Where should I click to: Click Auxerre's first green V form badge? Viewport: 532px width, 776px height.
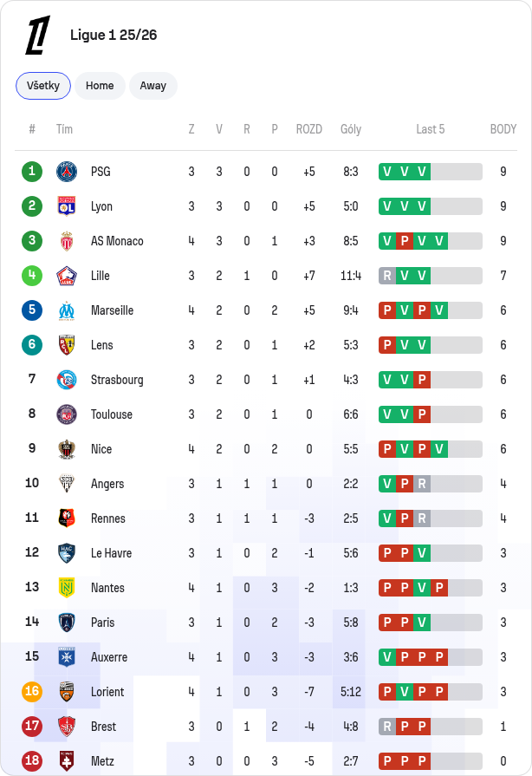[387, 656]
